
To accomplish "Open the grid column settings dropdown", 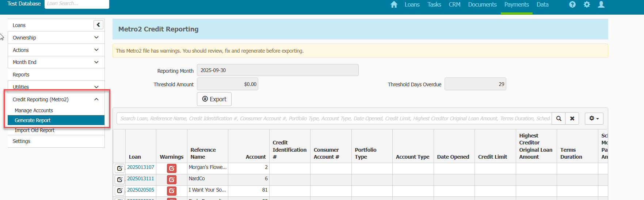I will [x=594, y=118].
